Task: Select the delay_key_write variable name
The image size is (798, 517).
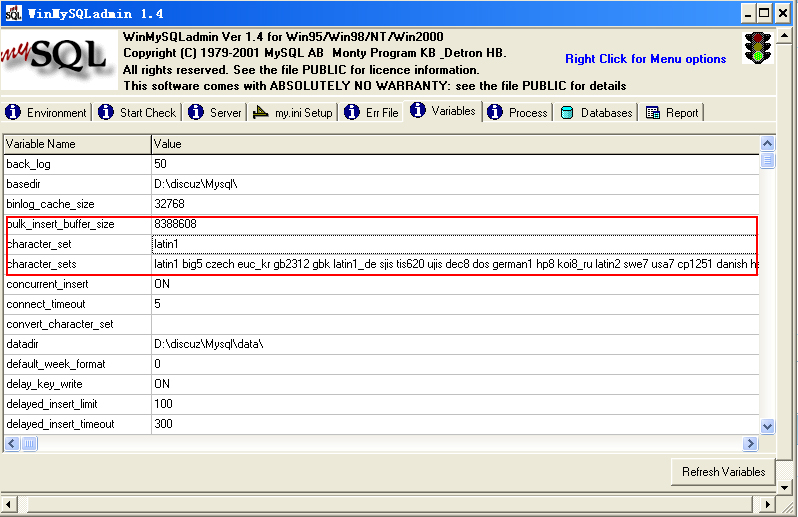Action: click(x=44, y=384)
